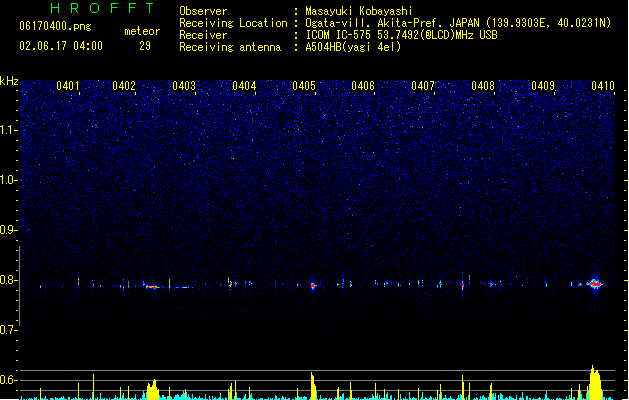Click the 0.9 kHz axis label

[x=9, y=230]
